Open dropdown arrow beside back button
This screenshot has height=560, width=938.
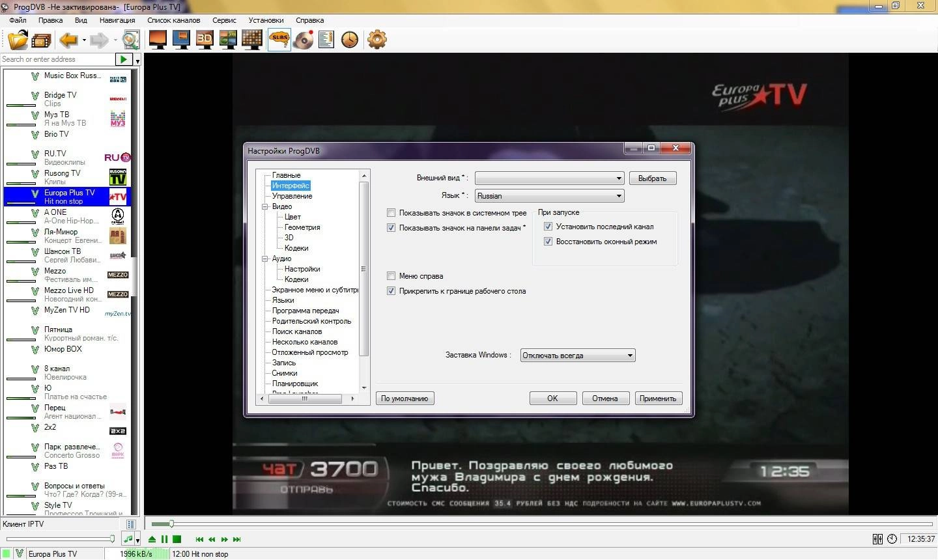point(84,40)
